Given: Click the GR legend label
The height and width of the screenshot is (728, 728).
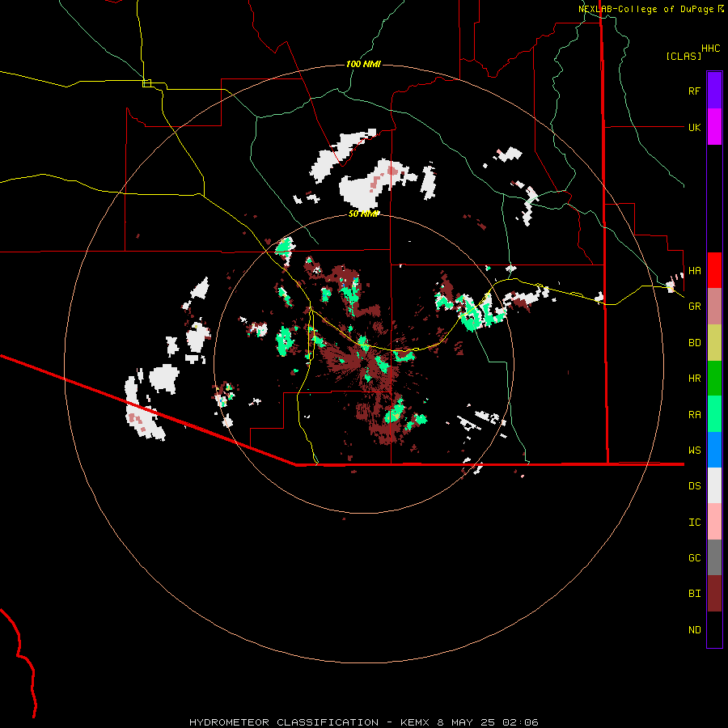Looking at the screenshot, I should (x=694, y=307).
